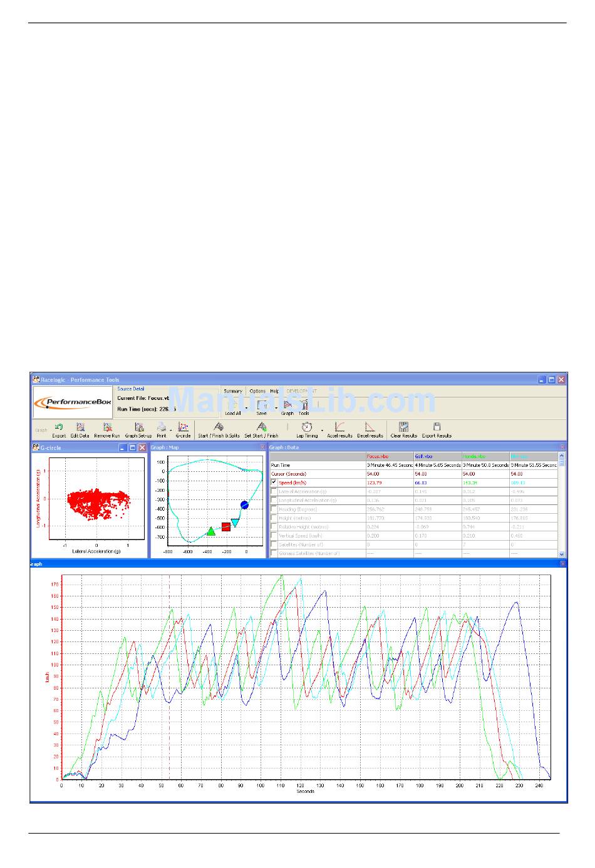The height and width of the screenshot is (868, 595).
Task: Enable Satellites (Number of) checkbox
Action: click(x=274, y=544)
